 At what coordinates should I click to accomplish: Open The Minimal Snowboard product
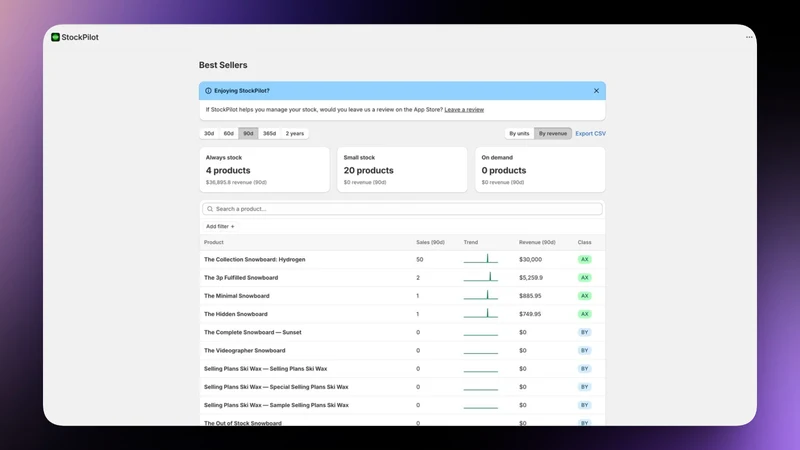237,296
